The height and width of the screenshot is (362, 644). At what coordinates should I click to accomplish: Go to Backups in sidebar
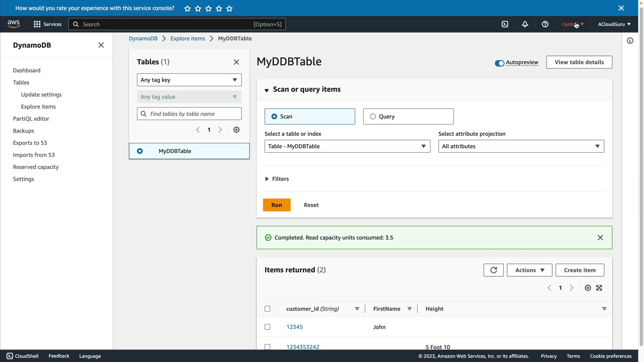(x=23, y=131)
